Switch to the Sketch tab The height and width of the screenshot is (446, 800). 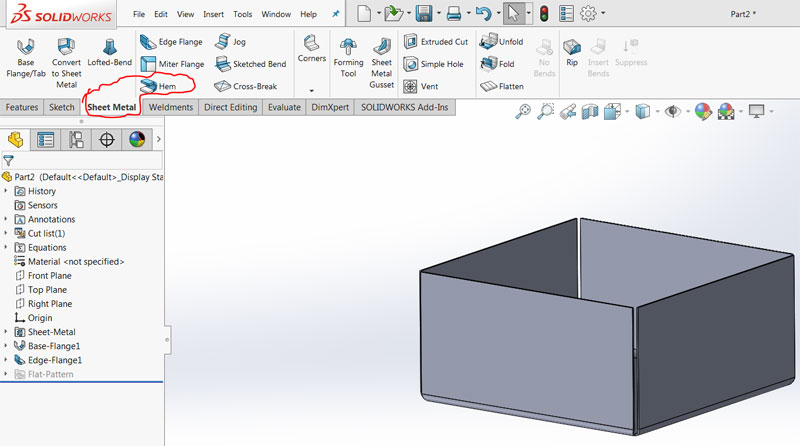pyautogui.click(x=62, y=107)
